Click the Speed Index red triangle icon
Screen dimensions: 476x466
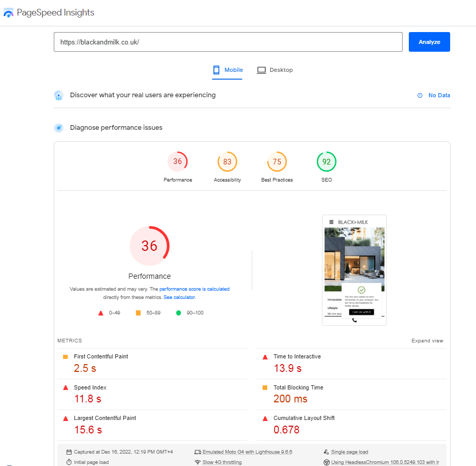pyautogui.click(x=66, y=388)
